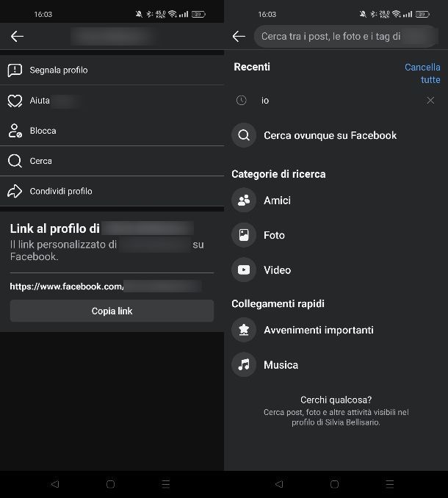Screen dimensions: 448x498
Task: Tap Cancella tutte to clear recent searches
Action: click(422, 73)
